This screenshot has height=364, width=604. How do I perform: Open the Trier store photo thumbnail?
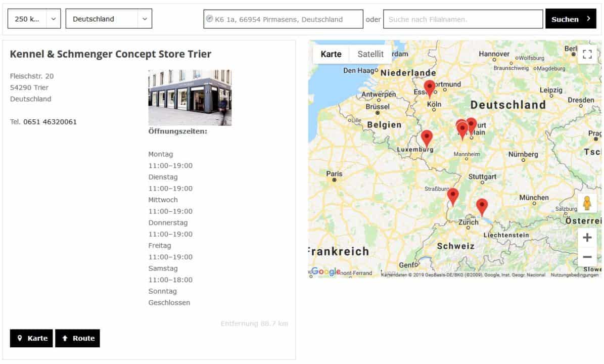click(190, 98)
